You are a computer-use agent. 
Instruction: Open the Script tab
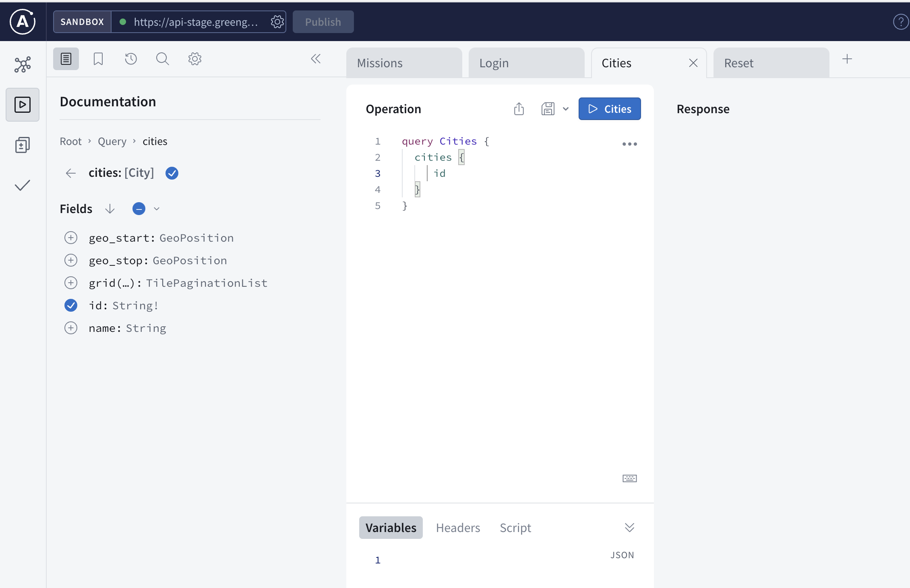click(515, 528)
